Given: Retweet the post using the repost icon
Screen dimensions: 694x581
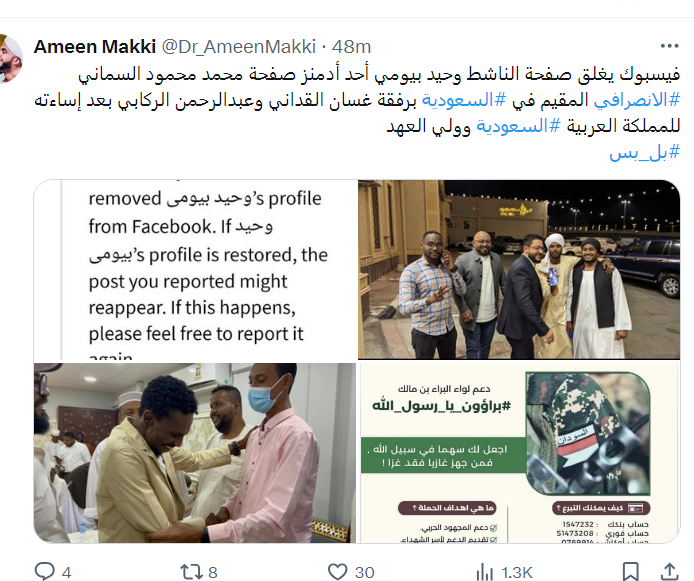Looking at the screenshot, I should (191, 572).
